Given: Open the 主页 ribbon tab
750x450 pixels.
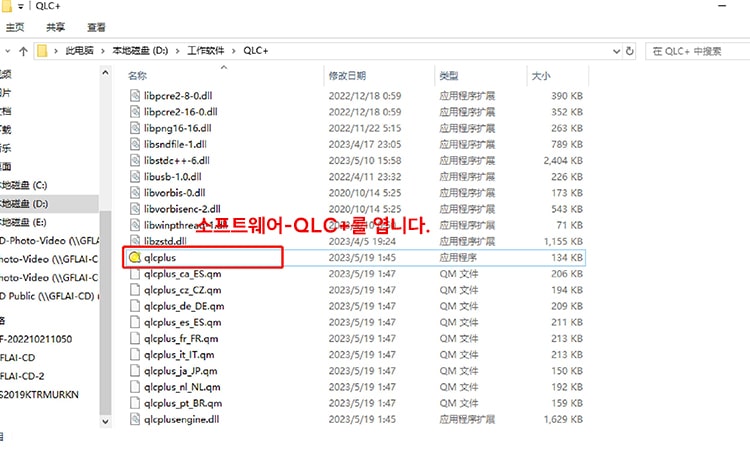Looking at the screenshot, I should pos(15,27).
